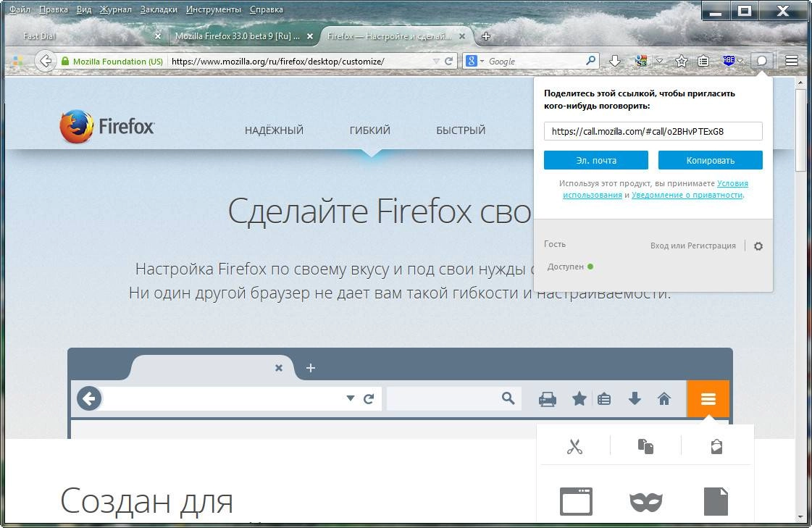812x528 pixels.
Task: Close the Mozilla Firefox 33.0 beta tab
Action: tap(310, 36)
